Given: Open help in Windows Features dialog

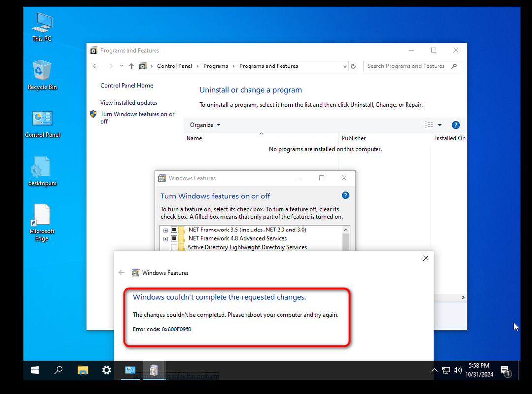Looking at the screenshot, I should (x=345, y=196).
